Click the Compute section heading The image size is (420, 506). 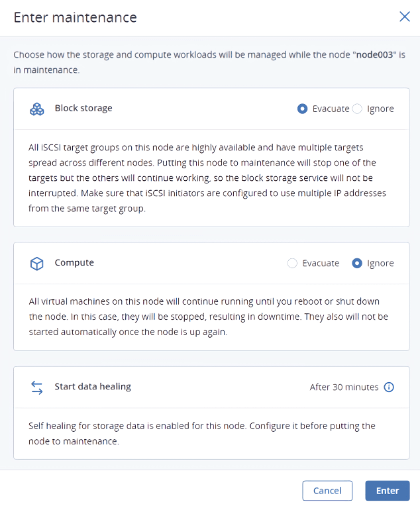[74, 263]
